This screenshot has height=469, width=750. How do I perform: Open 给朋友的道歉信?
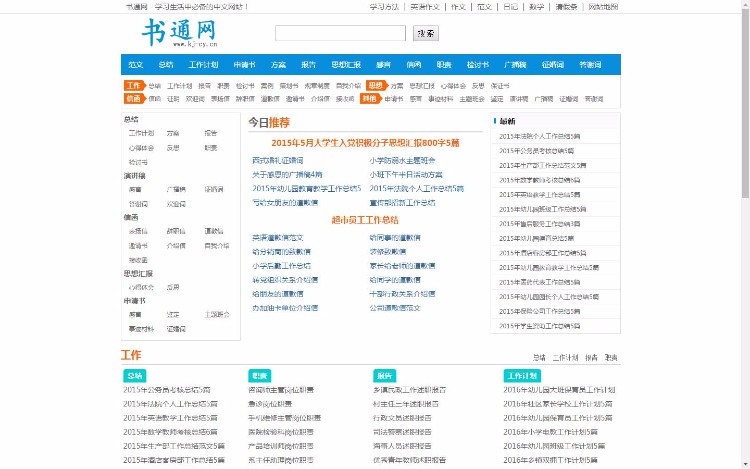(278, 294)
